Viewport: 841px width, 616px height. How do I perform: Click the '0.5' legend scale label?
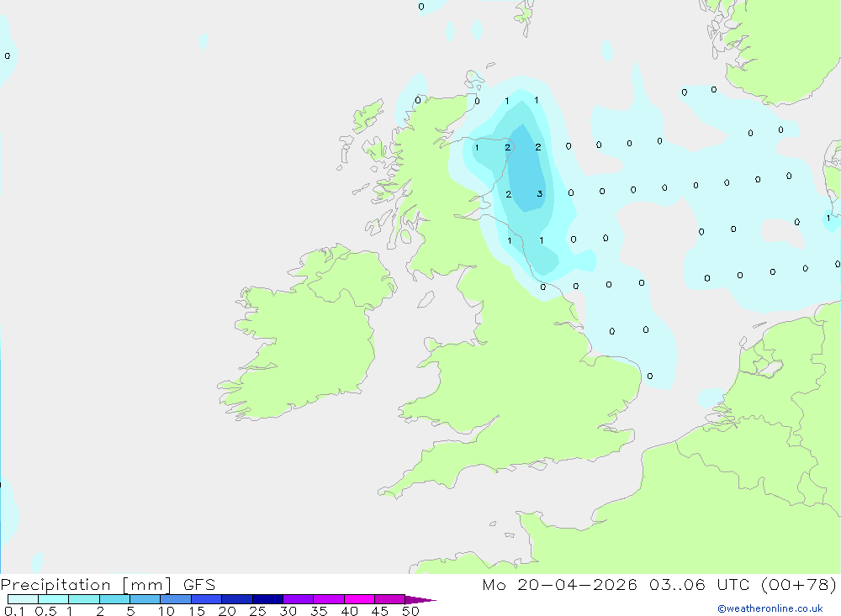pos(45,611)
